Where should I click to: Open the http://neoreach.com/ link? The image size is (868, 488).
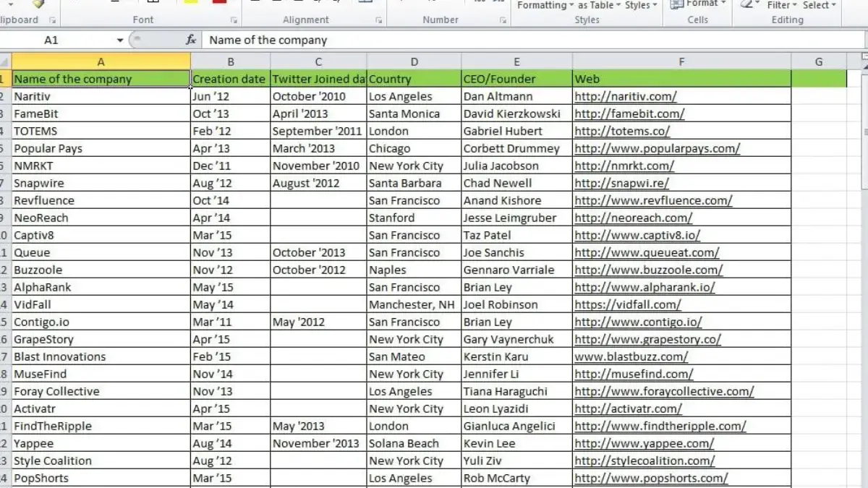click(x=634, y=218)
